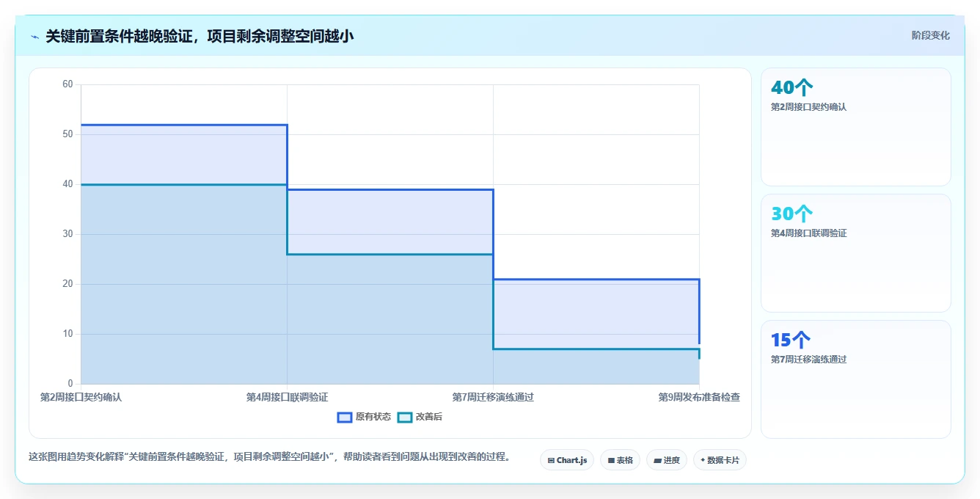
Task: Click the icon inside the 表格 tag
Action: (x=611, y=461)
